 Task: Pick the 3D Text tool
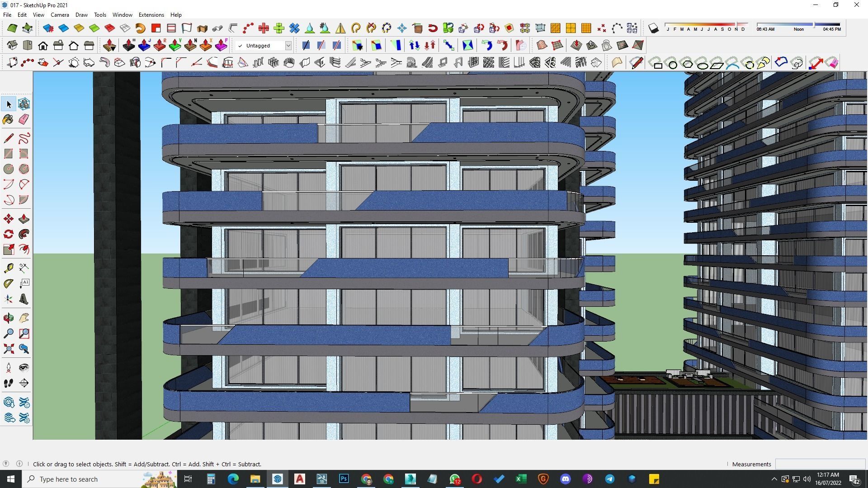[x=24, y=299]
